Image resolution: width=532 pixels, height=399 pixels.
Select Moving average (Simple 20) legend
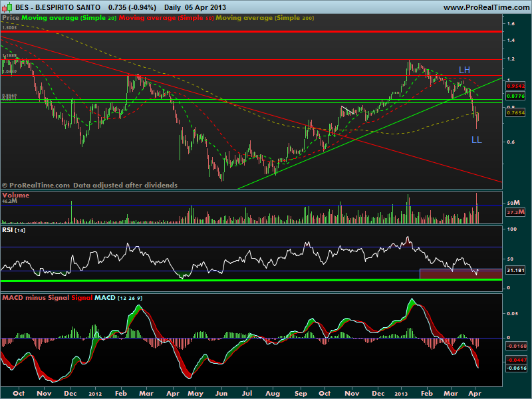pos(69,18)
